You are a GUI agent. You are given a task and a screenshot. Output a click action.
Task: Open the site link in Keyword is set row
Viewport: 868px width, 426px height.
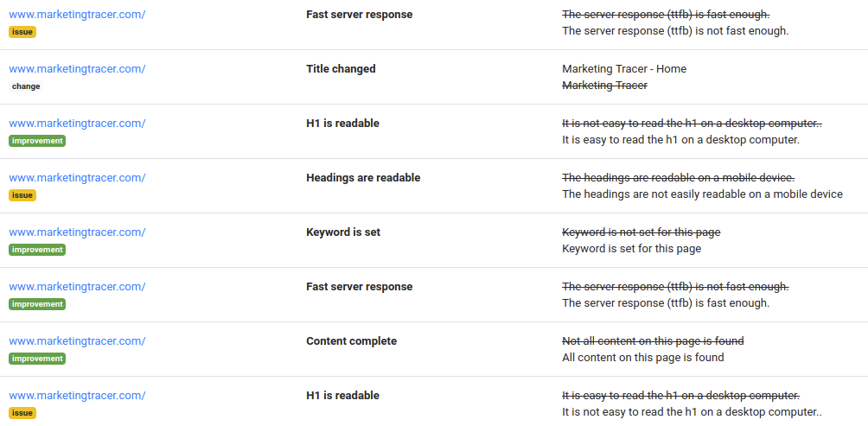coord(77,232)
